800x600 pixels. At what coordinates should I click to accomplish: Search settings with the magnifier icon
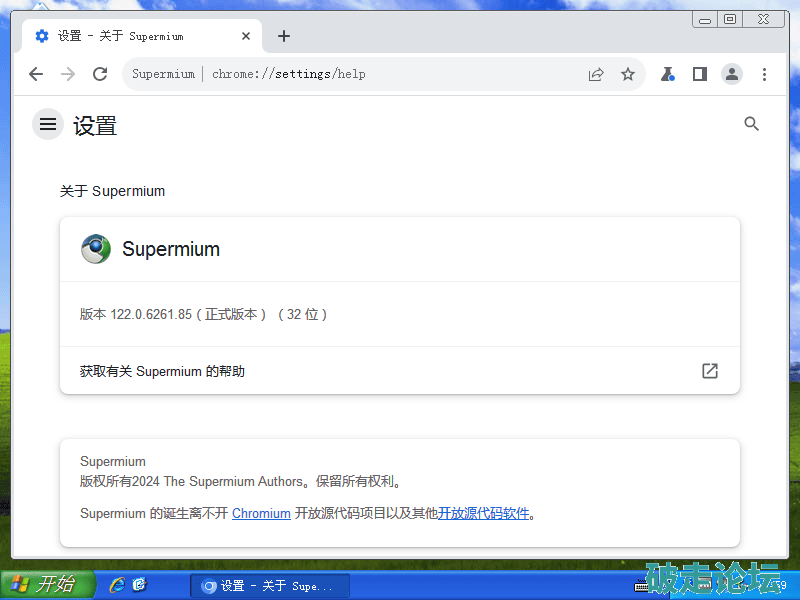(x=752, y=124)
